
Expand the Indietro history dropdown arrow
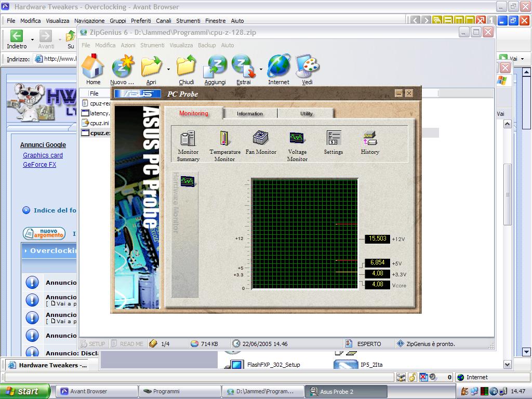click(x=32, y=39)
